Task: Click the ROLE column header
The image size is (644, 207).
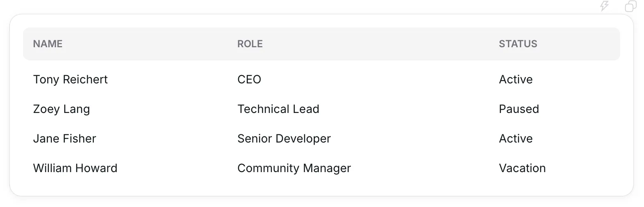Action: [x=250, y=44]
